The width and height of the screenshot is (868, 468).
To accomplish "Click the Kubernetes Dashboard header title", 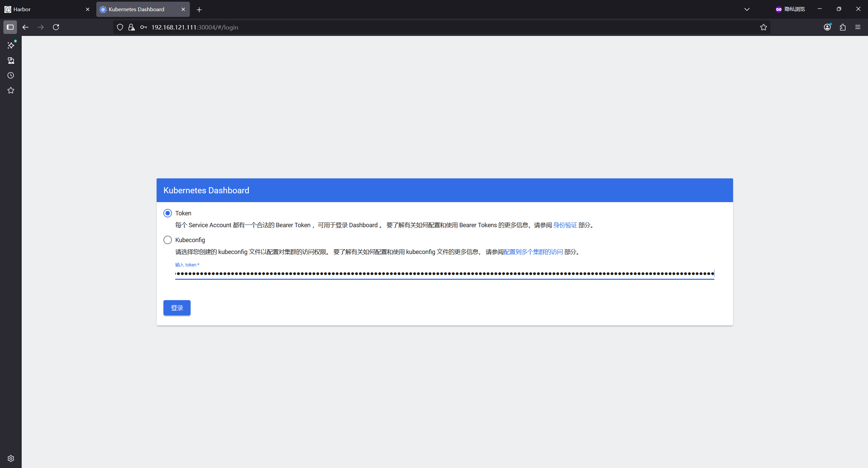I will (206, 190).
